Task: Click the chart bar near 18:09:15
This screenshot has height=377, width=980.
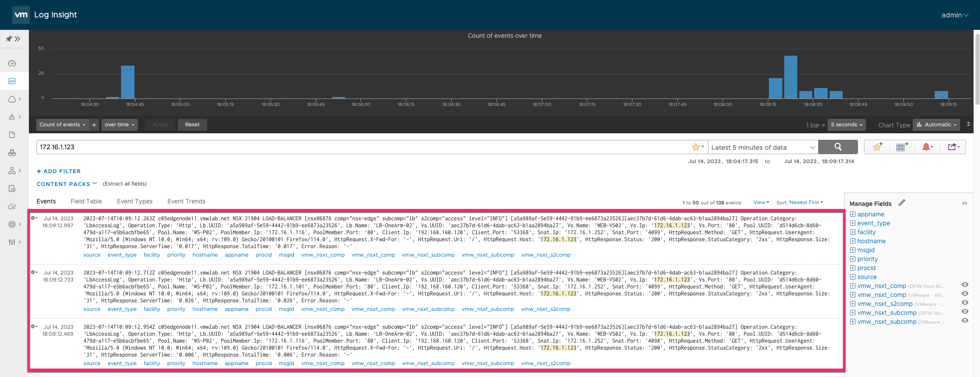Action: point(941,94)
